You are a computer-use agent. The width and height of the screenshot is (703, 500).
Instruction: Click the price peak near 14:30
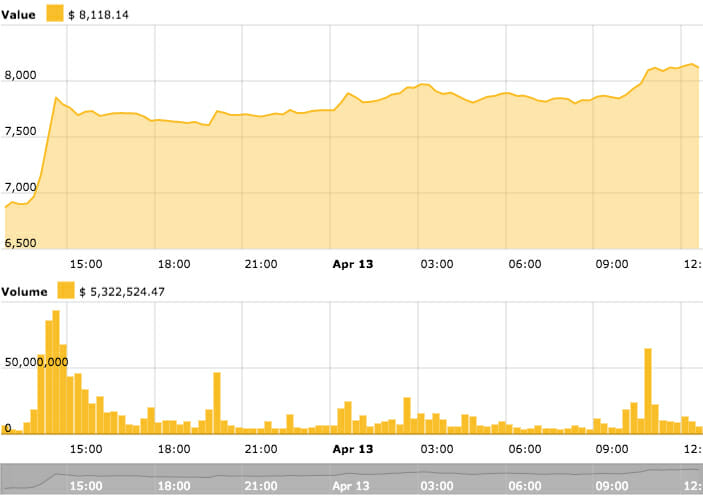coord(56,97)
